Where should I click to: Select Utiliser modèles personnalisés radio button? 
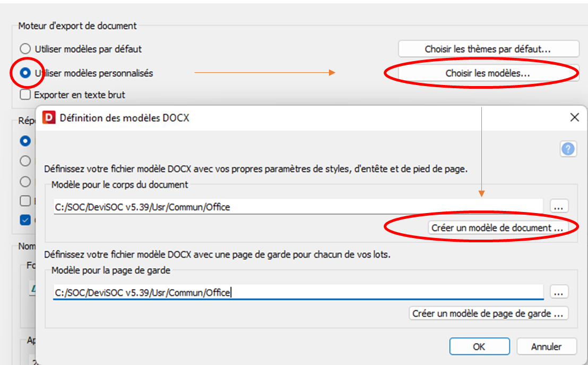point(25,73)
